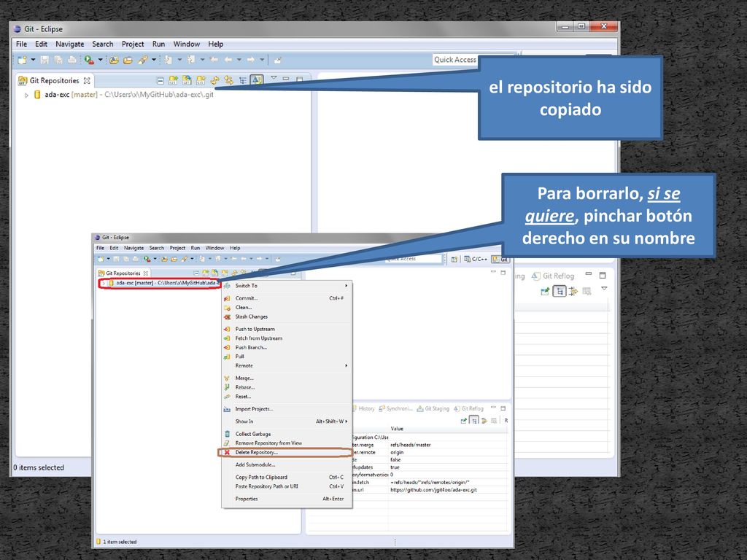Click the Open Task folder icon in back window
Viewport: 747px width, 560px height.
point(128,60)
